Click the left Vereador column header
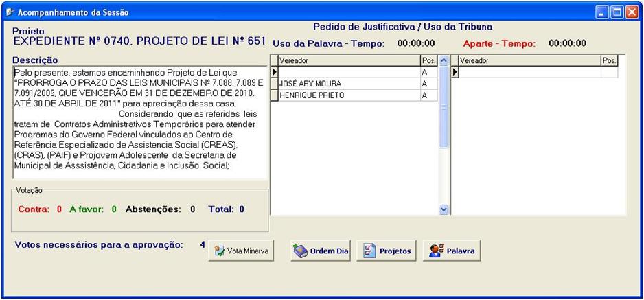 (x=349, y=60)
